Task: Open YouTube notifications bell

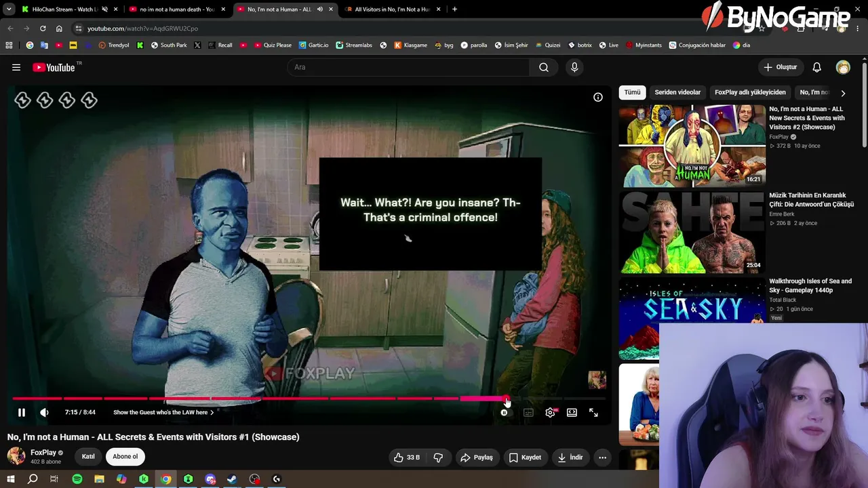Action: 817,67
